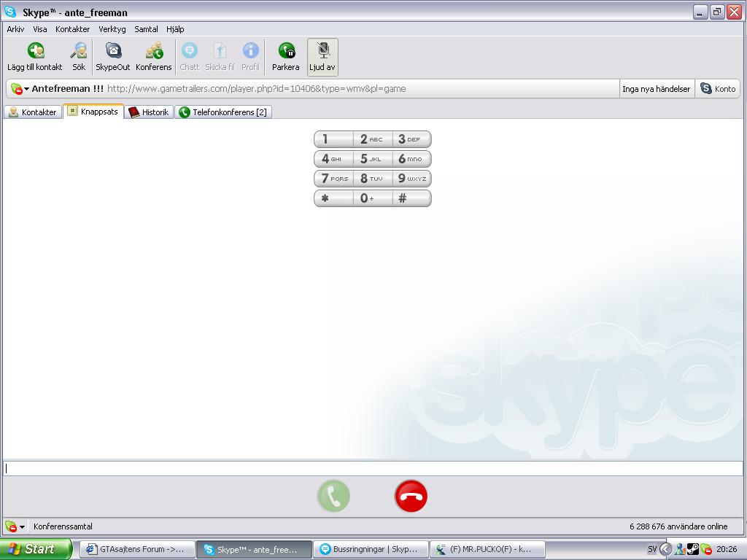This screenshot has width=747, height=560.
Task: Hang up with the red phone button
Action: click(x=411, y=496)
